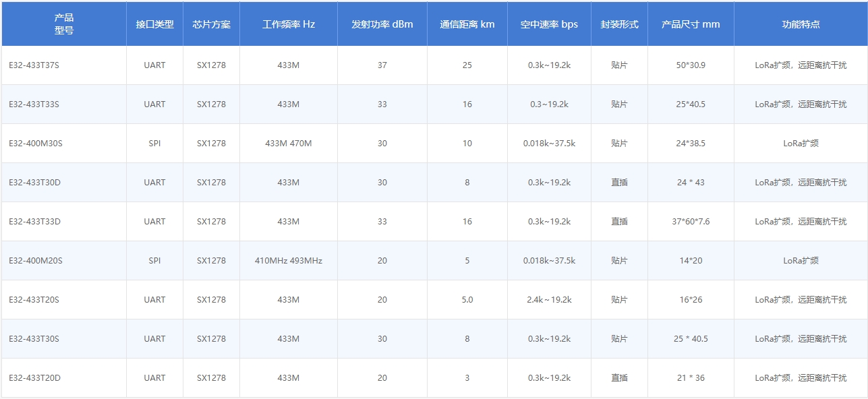Click the 接口类型 column header
The height and width of the screenshot is (399, 868).
[x=154, y=24]
